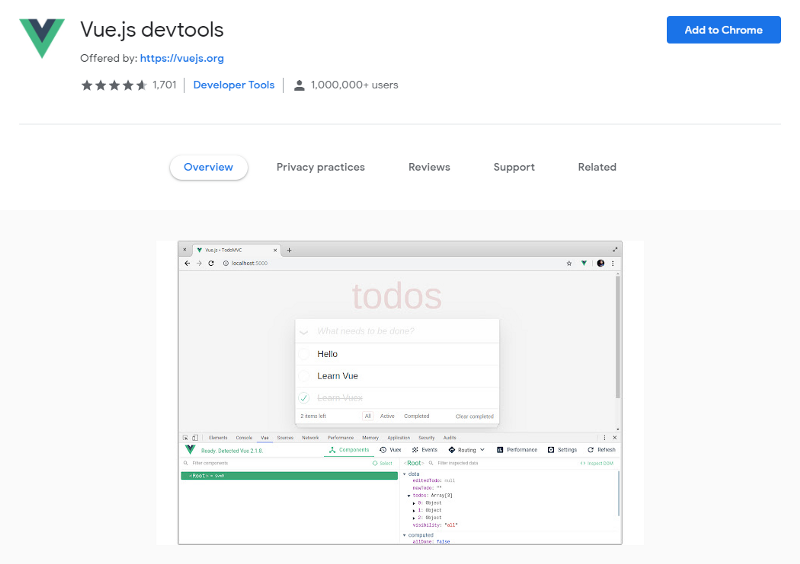The height and width of the screenshot is (564, 800).
Task: Click the Vue.js devtools logo
Action: tap(42, 38)
